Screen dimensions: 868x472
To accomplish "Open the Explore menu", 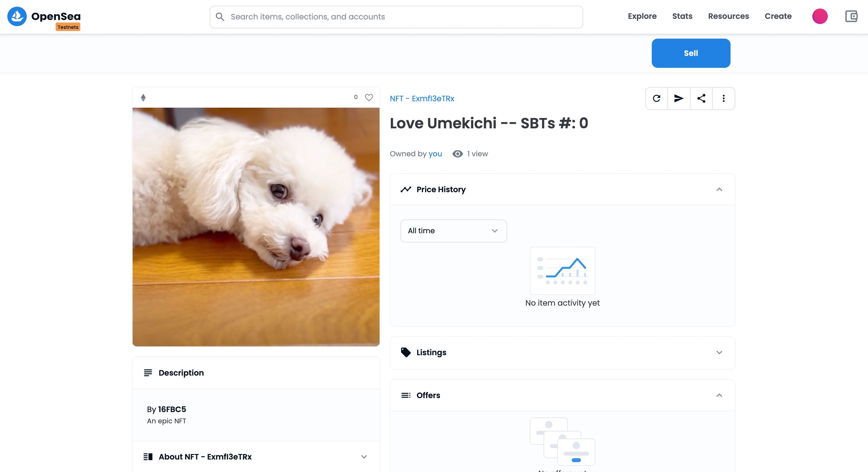I will (642, 16).
